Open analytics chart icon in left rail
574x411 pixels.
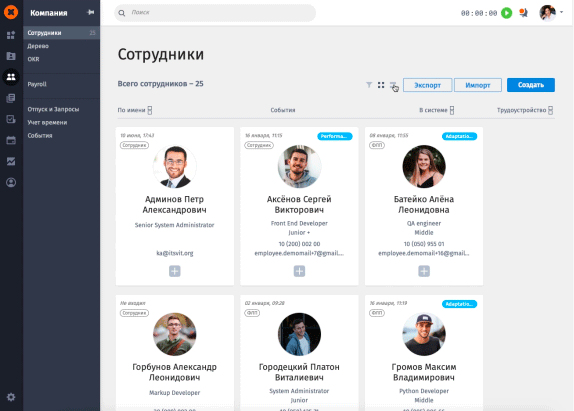pyautogui.click(x=11, y=161)
